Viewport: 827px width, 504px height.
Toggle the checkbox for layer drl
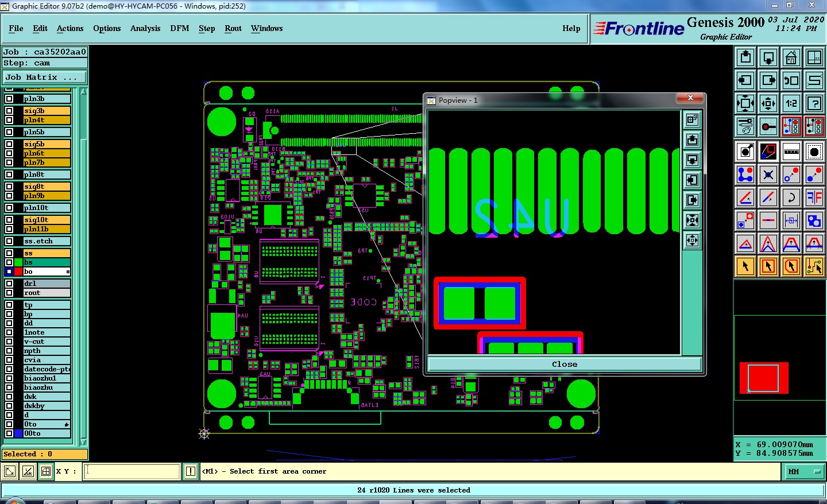click(9, 284)
